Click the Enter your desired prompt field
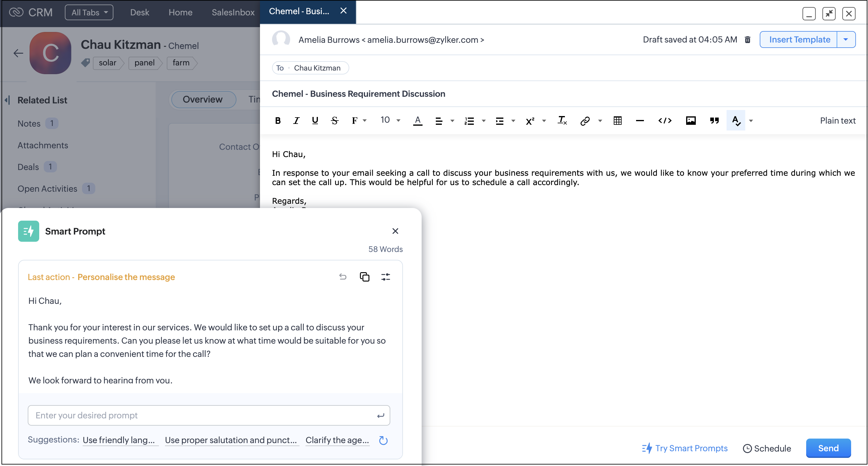 202,415
